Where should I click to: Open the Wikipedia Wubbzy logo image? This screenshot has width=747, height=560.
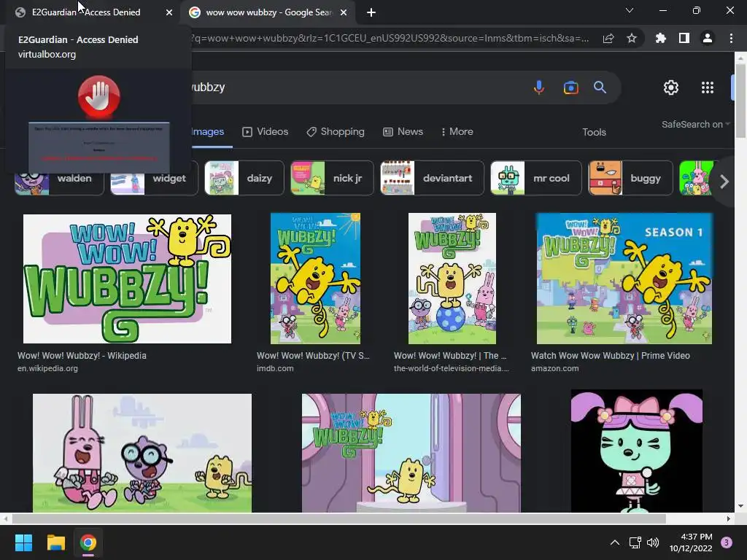point(127,279)
